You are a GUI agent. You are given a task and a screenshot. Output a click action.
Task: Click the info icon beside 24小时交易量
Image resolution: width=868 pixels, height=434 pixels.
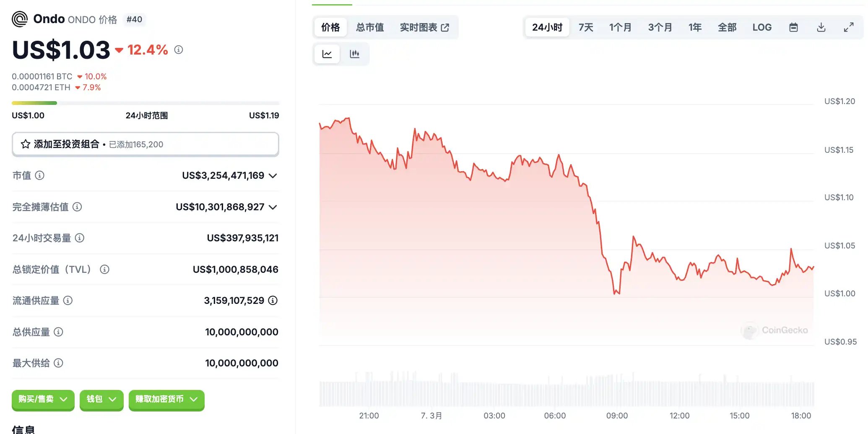[x=80, y=238]
